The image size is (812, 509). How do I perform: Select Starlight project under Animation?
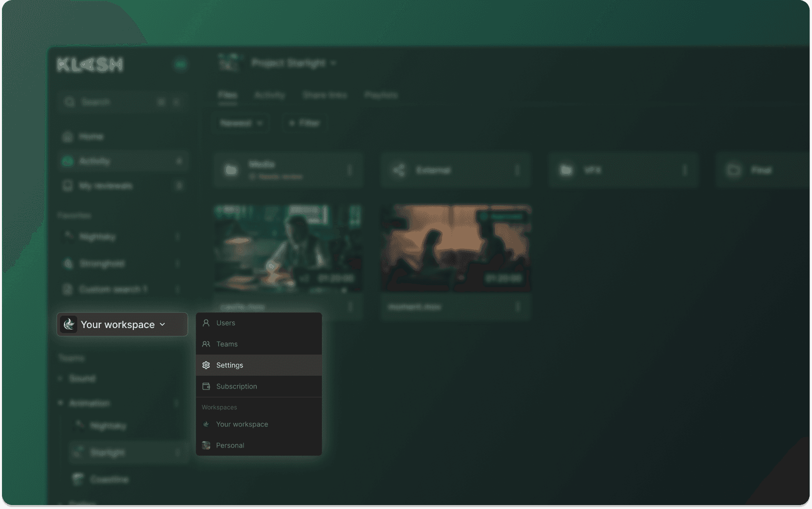pyautogui.click(x=129, y=452)
